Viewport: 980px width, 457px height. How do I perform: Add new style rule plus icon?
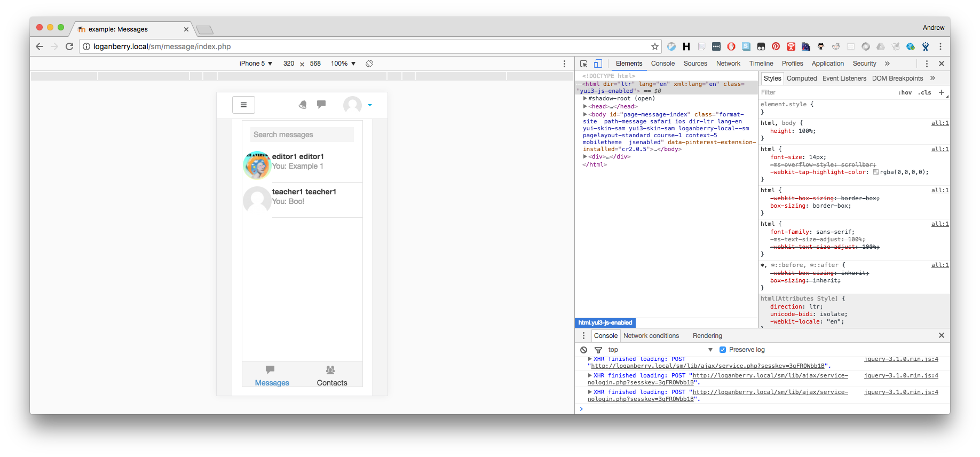pos(942,92)
